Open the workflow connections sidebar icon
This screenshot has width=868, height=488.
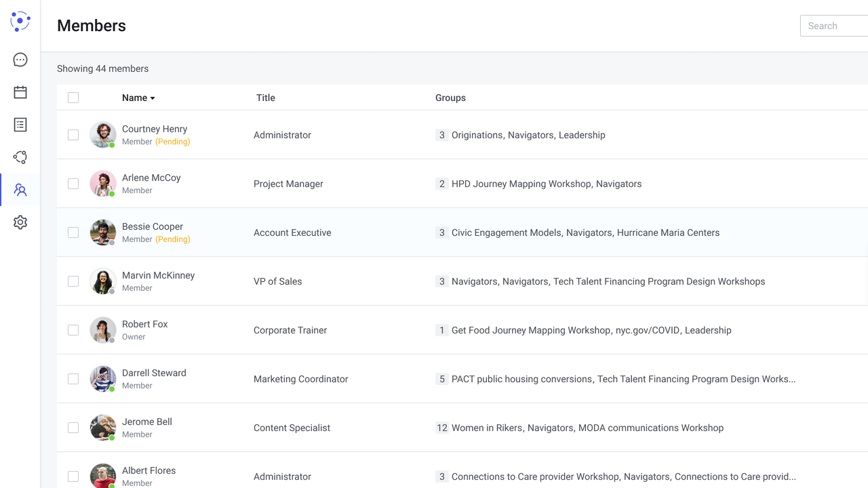pyautogui.click(x=20, y=157)
